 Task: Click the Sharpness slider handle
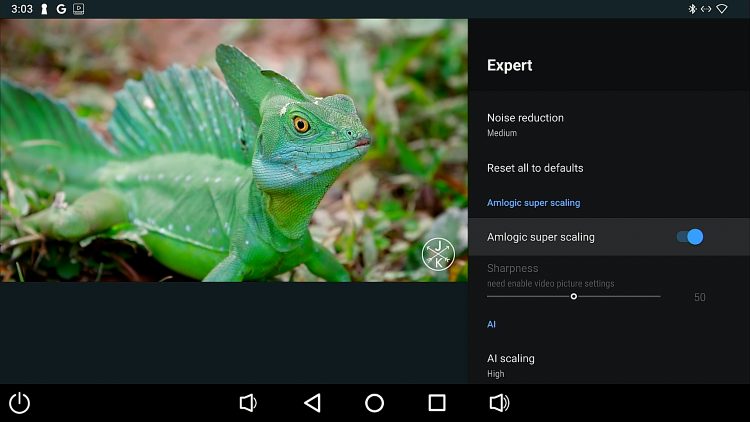pyautogui.click(x=573, y=296)
